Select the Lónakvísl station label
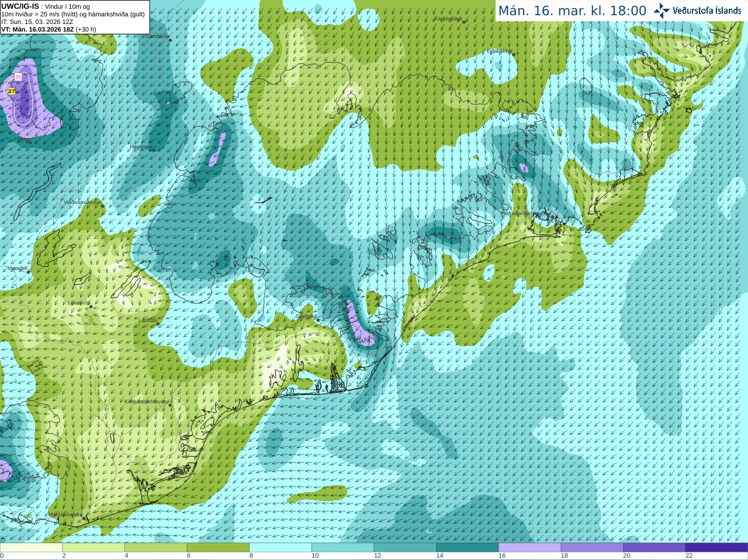 (79, 303)
